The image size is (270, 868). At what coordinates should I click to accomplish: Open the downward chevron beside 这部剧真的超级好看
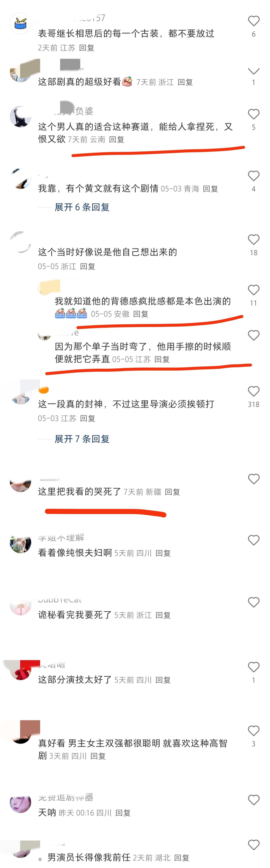253,71
